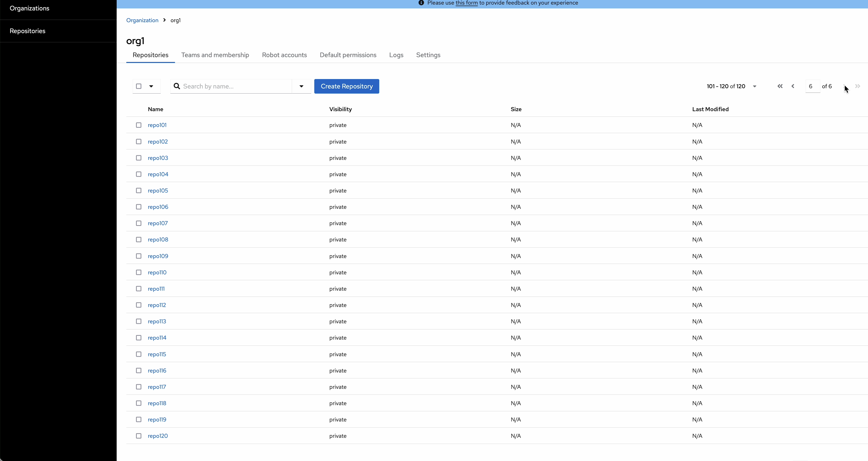The image size is (868, 461).
Task: Go to first page of repositories
Action: click(x=780, y=86)
